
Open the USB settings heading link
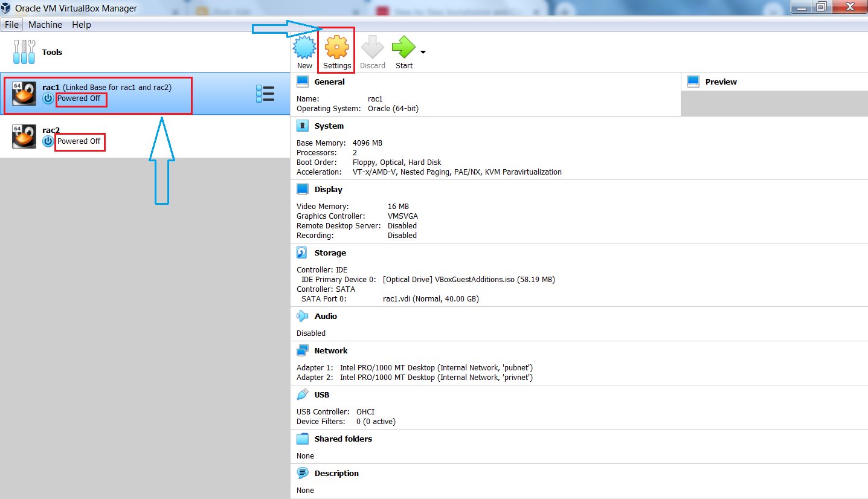(322, 394)
